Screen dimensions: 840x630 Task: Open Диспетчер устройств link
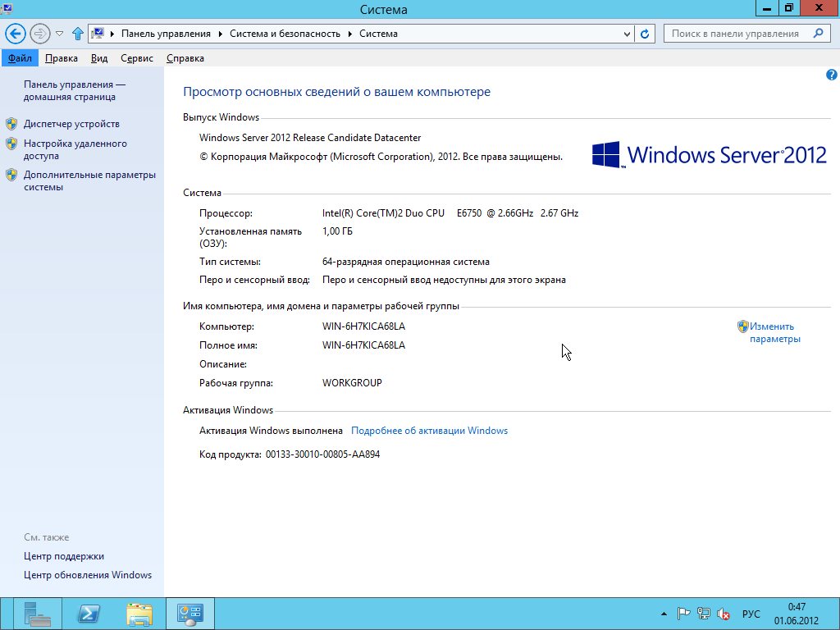click(x=71, y=124)
